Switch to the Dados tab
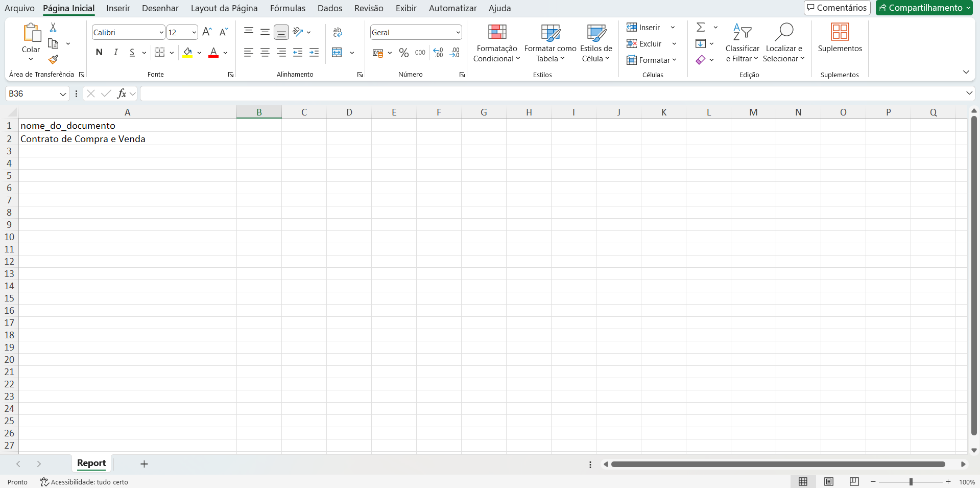The width and height of the screenshot is (980, 488). (x=330, y=8)
